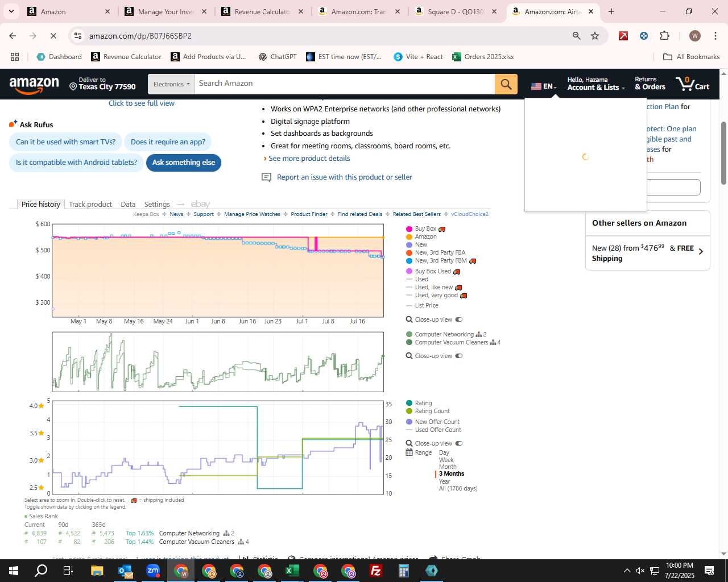The height and width of the screenshot is (582, 728).
Task: Toggle Close-up view for the price chart
Action: pos(458,319)
